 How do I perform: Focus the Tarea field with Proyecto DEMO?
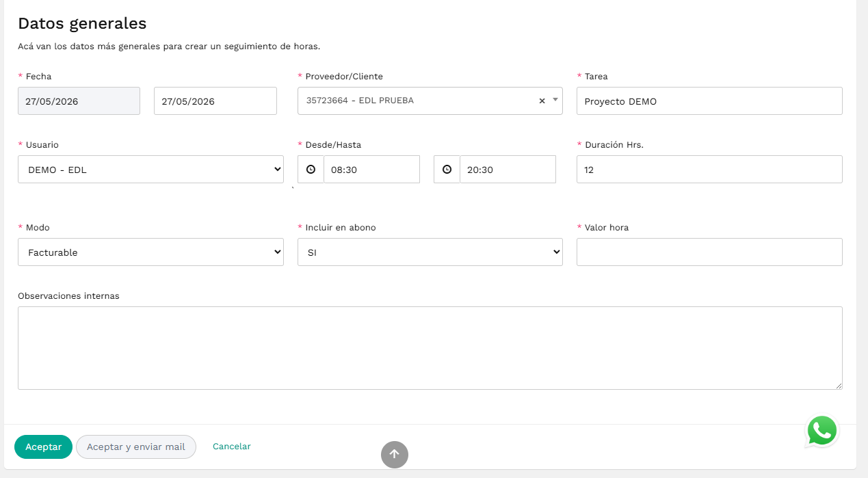[709, 101]
